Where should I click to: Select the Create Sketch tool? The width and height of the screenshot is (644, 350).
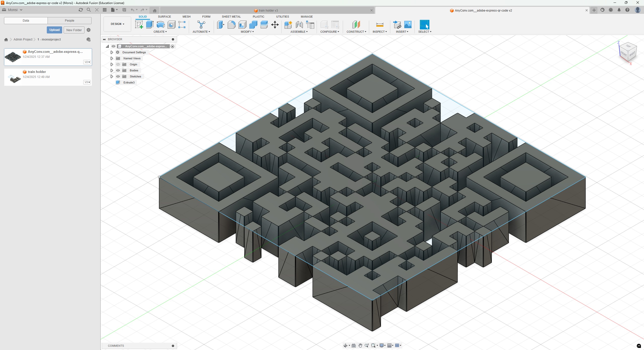coord(139,25)
